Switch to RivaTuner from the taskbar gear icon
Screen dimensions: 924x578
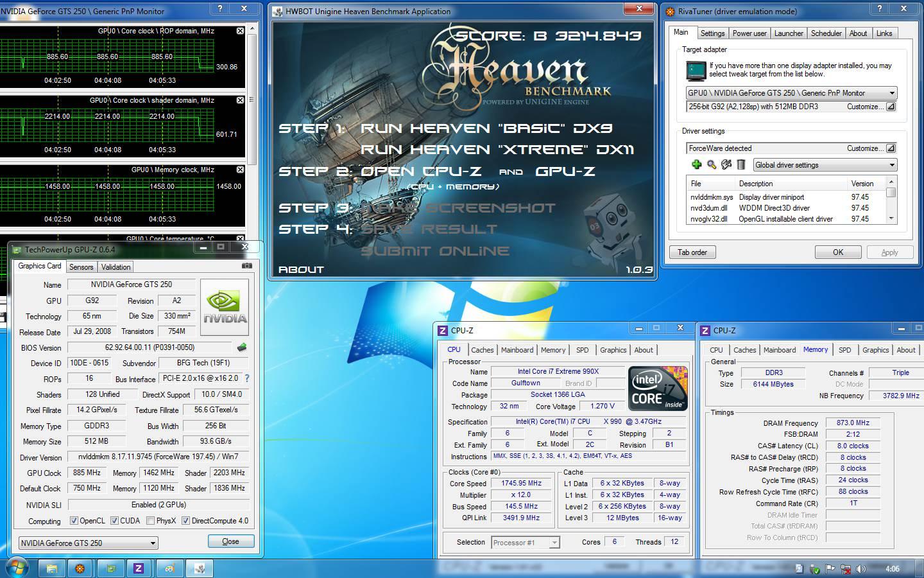(x=80, y=568)
